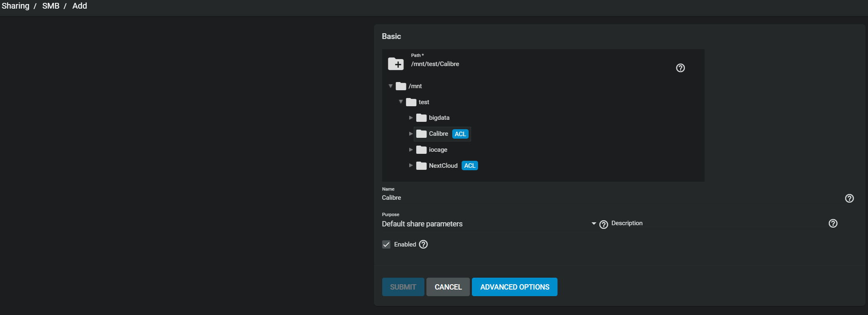This screenshot has height=315, width=868.
Task: Select the iocage folder label
Action: click(438, 150)
